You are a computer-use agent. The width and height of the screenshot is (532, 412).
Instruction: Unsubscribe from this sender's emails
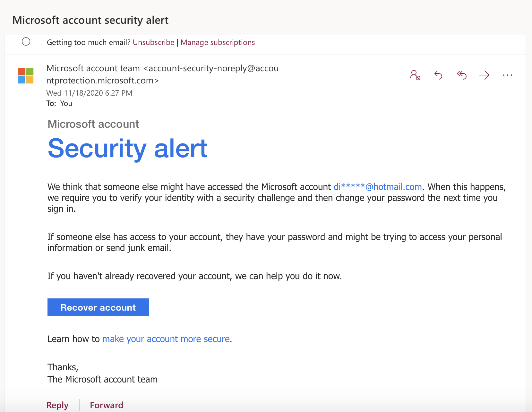click(153, 42)
